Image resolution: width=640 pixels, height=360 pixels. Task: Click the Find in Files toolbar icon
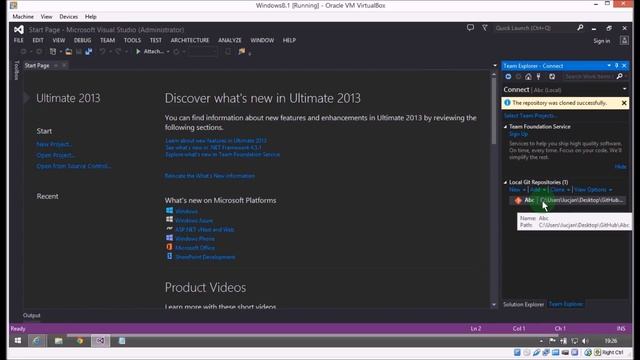[x=242, y=51]
